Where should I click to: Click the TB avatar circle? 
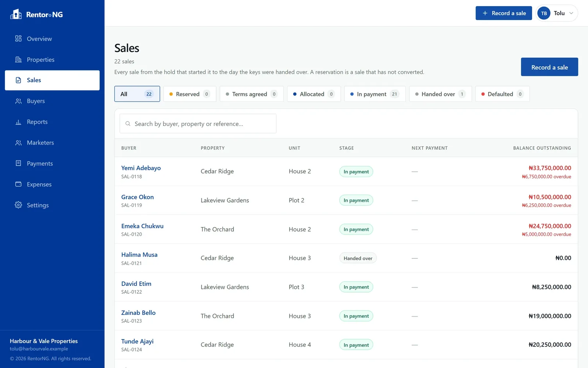point(544,13)
